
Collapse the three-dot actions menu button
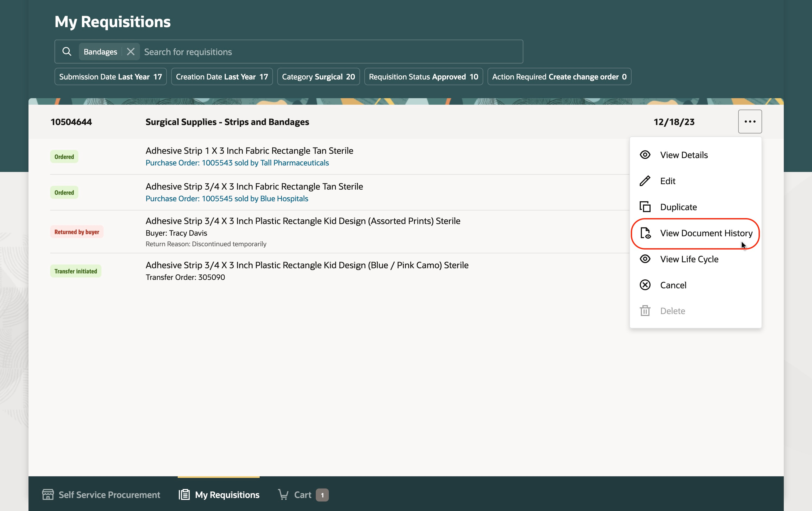coord(749,121)
